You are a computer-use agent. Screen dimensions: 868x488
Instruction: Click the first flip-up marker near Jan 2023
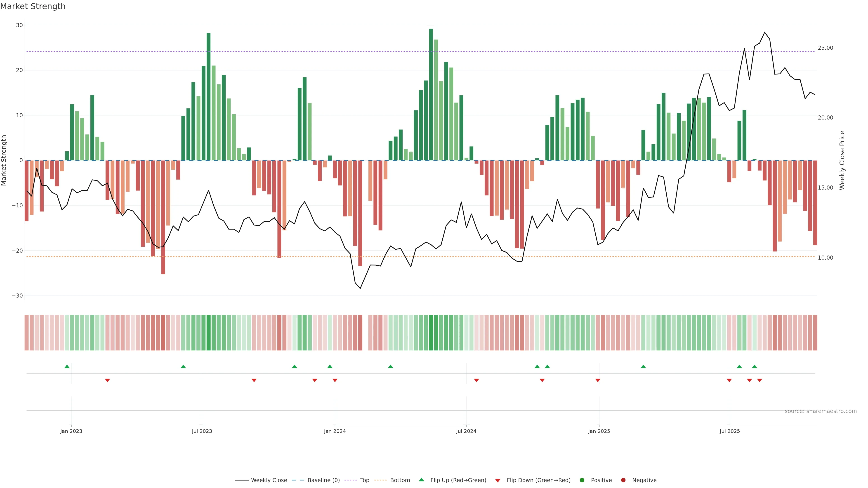click(x=67, y=366)
